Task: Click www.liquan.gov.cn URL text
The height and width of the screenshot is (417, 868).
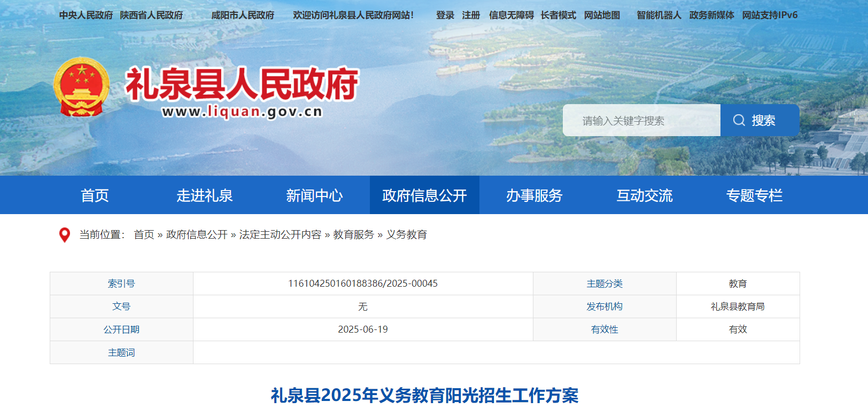Action: (x=242, y=112)
